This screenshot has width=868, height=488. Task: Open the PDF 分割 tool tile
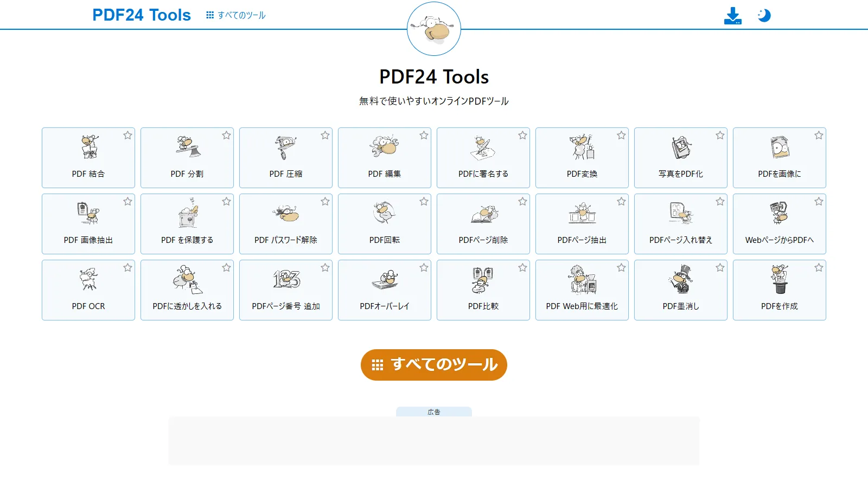pyautogui.click(x=187, y=158)
